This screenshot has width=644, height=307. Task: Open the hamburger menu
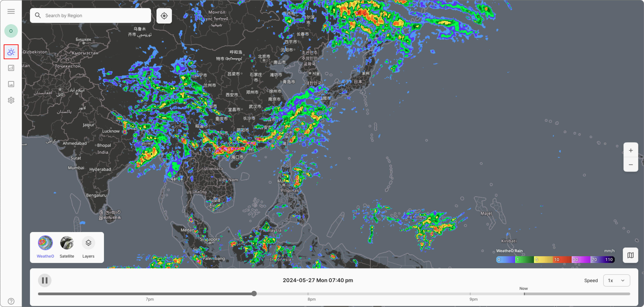11,11
